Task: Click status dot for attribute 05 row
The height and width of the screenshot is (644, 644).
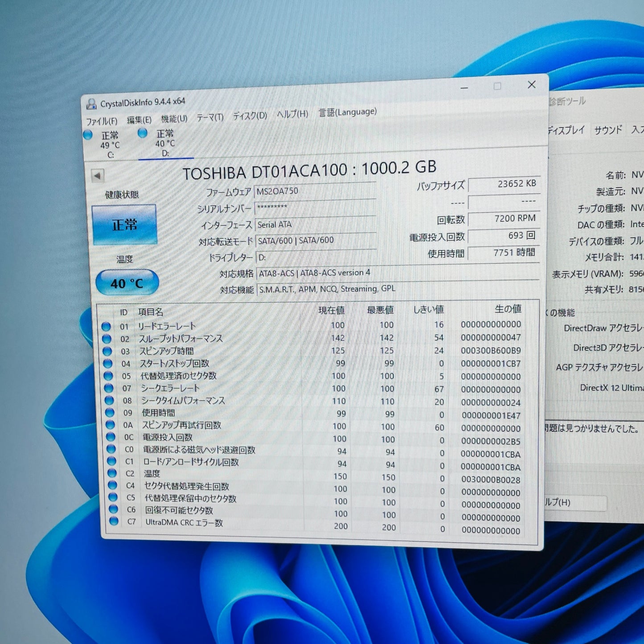Action: tap(108, 376)
